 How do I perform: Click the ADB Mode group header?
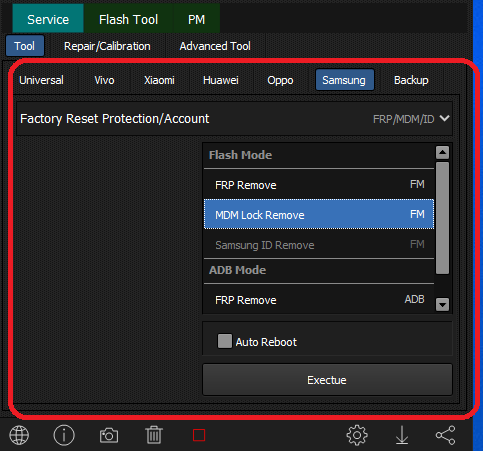pos(319,270)
